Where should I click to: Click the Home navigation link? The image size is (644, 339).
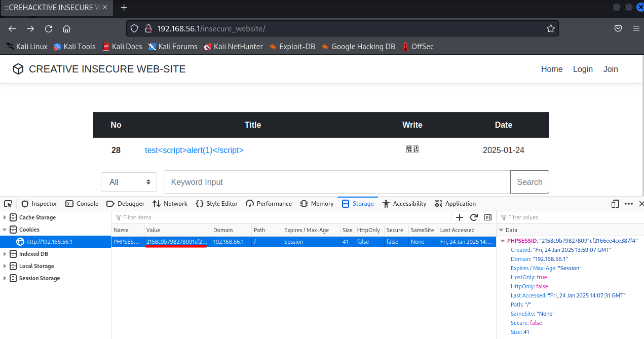[552, 69]
